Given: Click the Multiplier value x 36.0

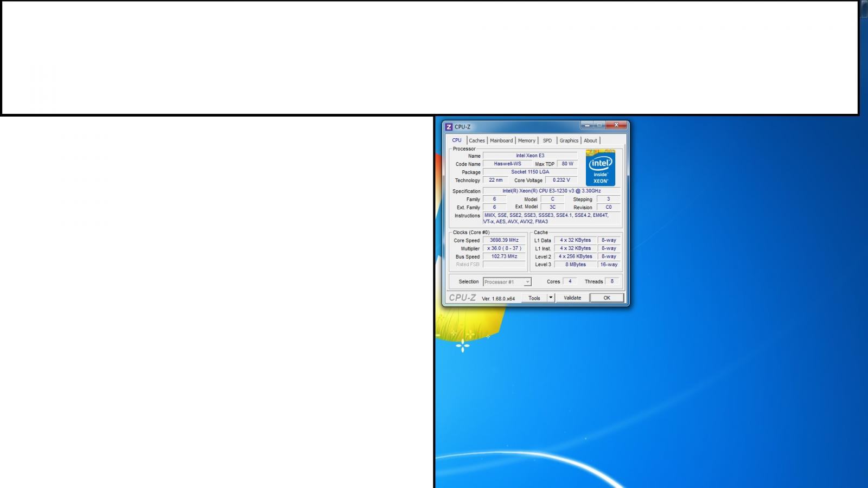Looking at the screenshot, I should (x=504, y=248).
